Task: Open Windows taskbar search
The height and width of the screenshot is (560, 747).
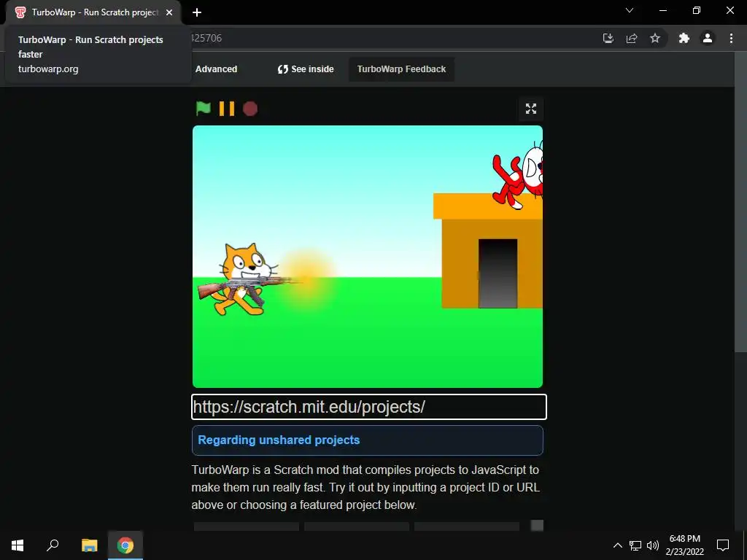Action: [53, 545]
